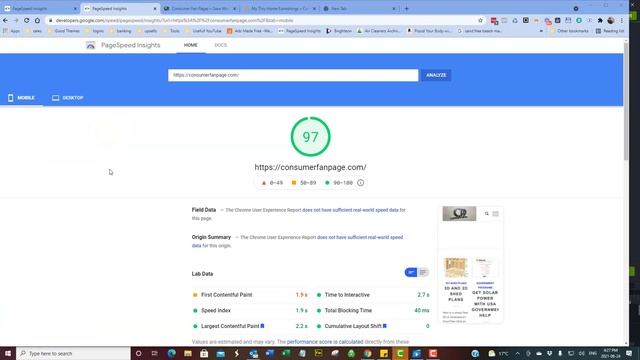Viewport: 640px width, 360px height.
Task: Click the 97 performance score gauge
Action: [x=310, y=137]
